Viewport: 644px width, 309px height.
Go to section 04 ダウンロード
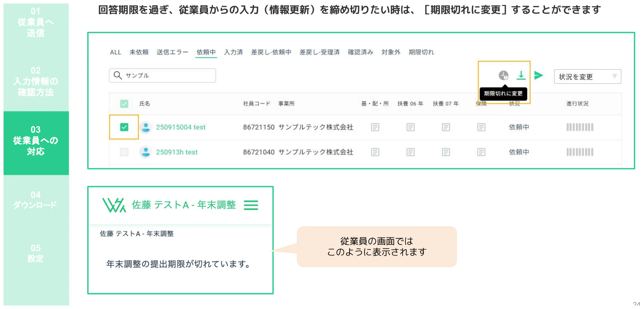click(x=36, y=200)
